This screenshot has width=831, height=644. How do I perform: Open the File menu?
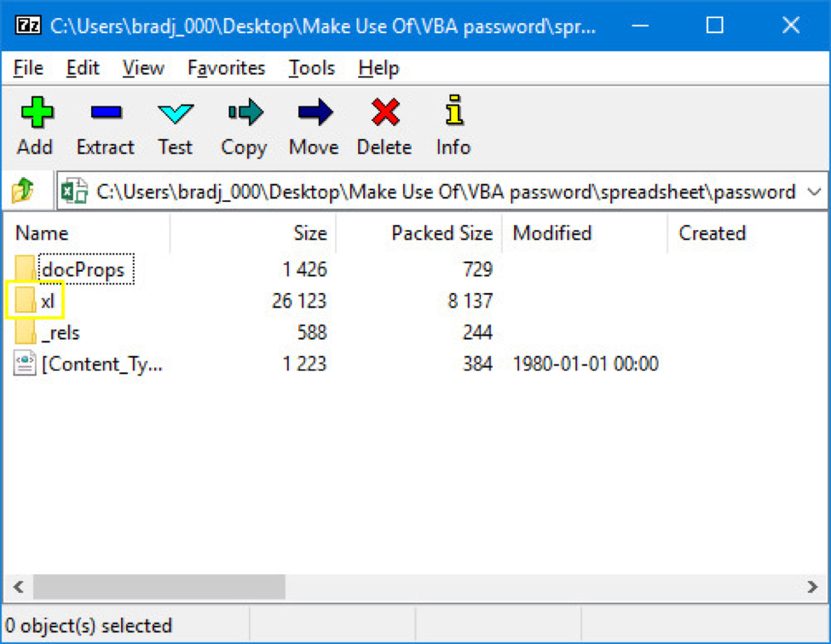click(29, 68)
